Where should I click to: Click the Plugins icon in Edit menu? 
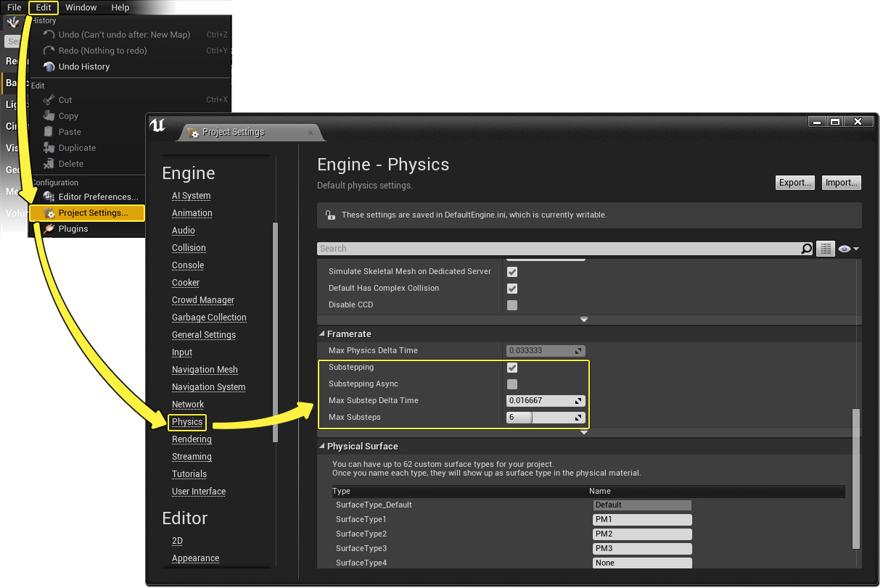coord(49,228)
